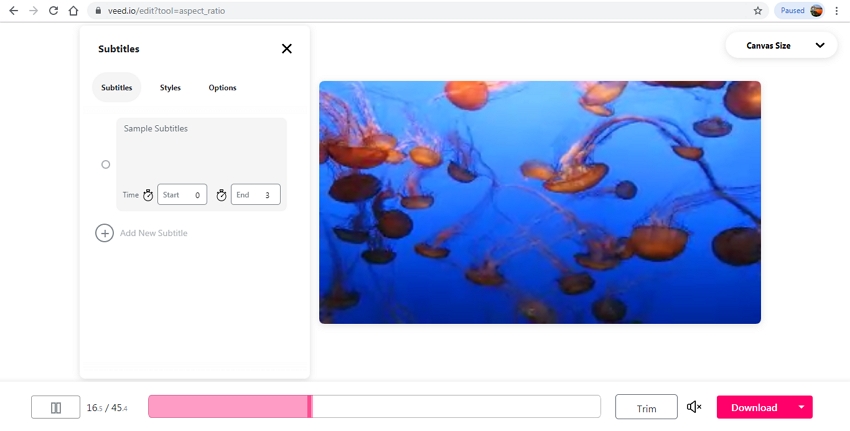Select the radio button beside Sample Subtitles
Screen dimensions: 850x431
click(106, 164)
